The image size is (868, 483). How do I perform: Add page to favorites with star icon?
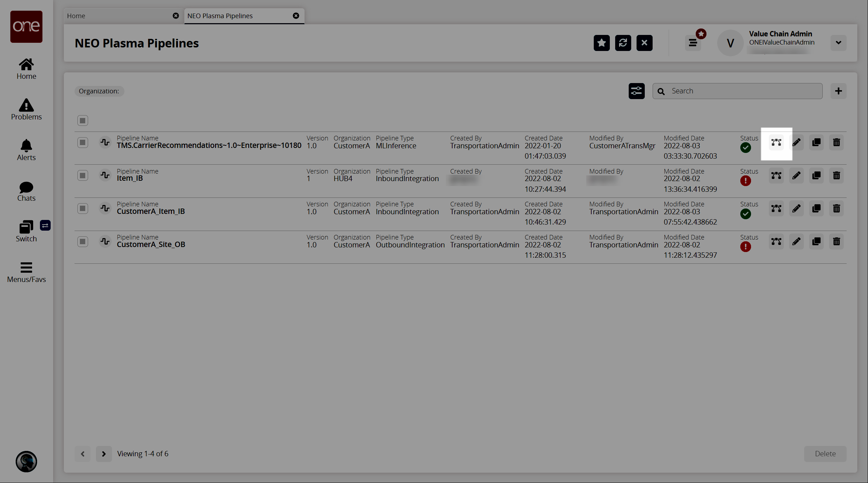click(602, 43)
